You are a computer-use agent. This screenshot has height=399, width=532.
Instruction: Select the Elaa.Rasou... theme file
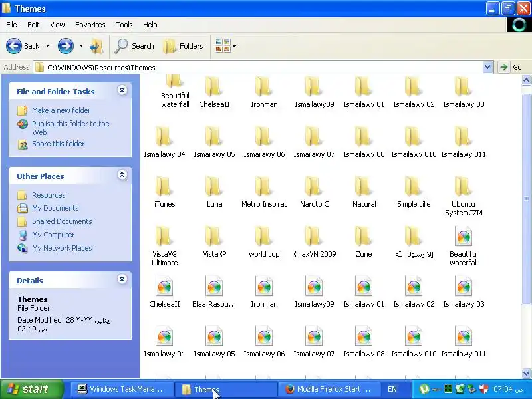coord(214,291)
